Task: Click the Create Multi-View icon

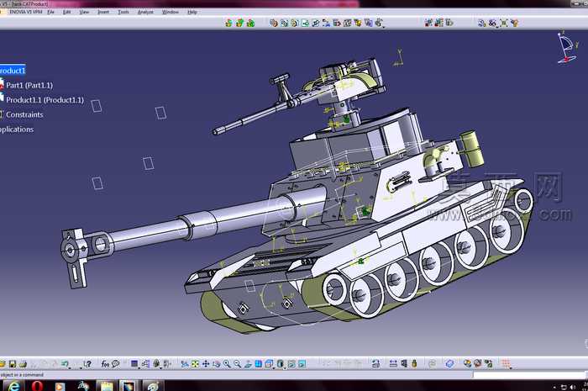Action: point(259,363)
